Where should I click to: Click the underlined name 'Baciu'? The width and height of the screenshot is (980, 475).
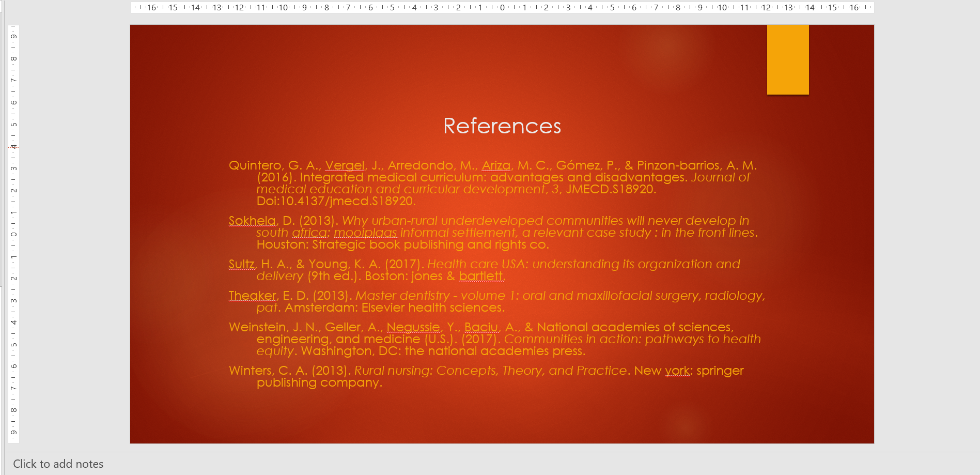(481, 327)
